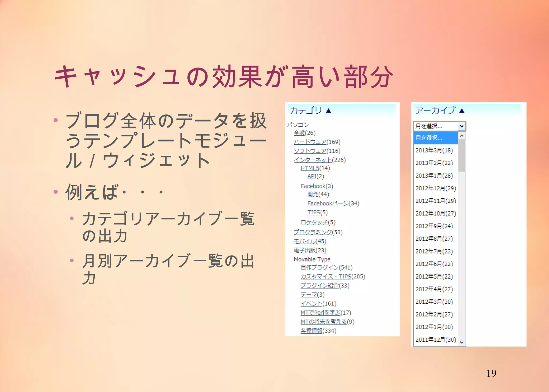549x392 pixels.
Task: Open the モバイル category link
Action: point(305,241)
